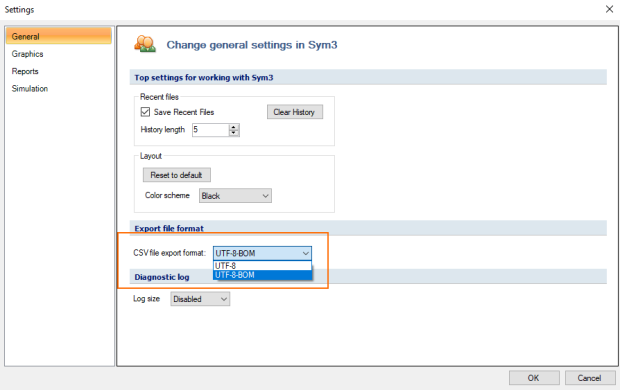Dismiss the dialog with Cancel

590,378
